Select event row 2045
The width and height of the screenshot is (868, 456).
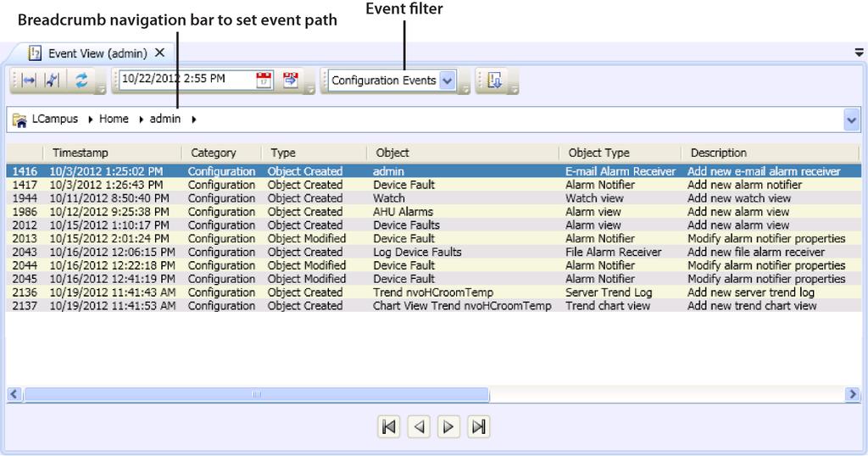433,279
